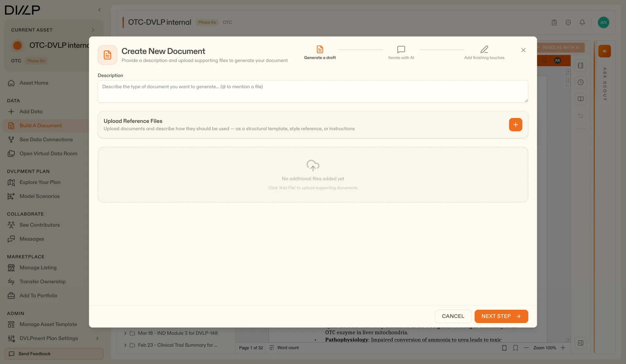This screenshot has width=626, height=364.
Task: Click the swap arrows icon on right rail
Action: (x=580, y=116)
